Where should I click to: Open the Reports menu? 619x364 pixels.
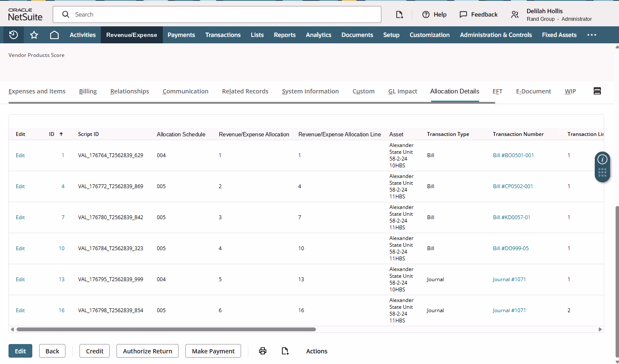tap(285, 35)
